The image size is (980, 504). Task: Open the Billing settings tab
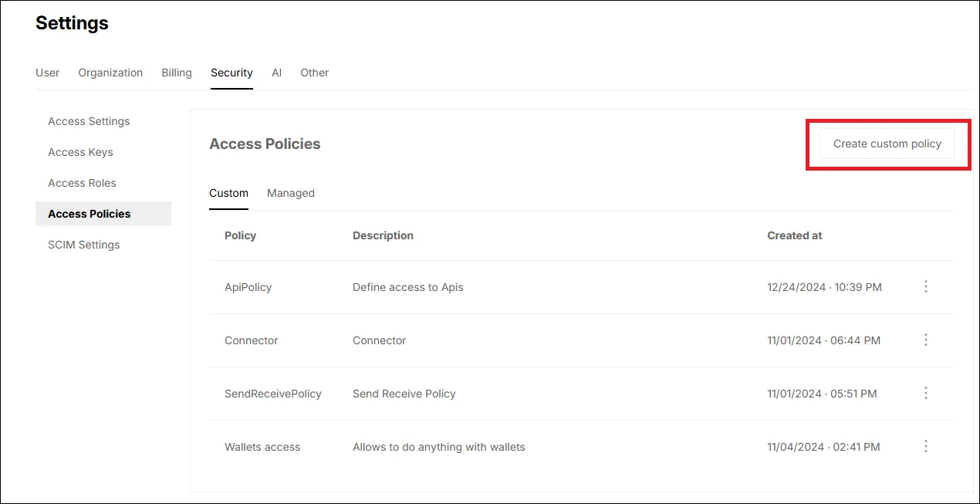177,73
